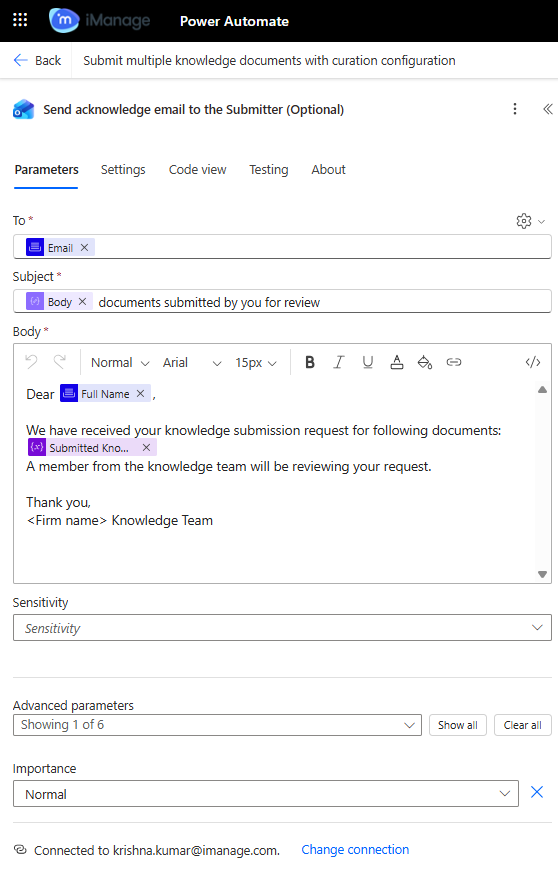The image size is (558, 871).
Task: Click the Body editor up scroll arrow
Action: pos(542,390)
